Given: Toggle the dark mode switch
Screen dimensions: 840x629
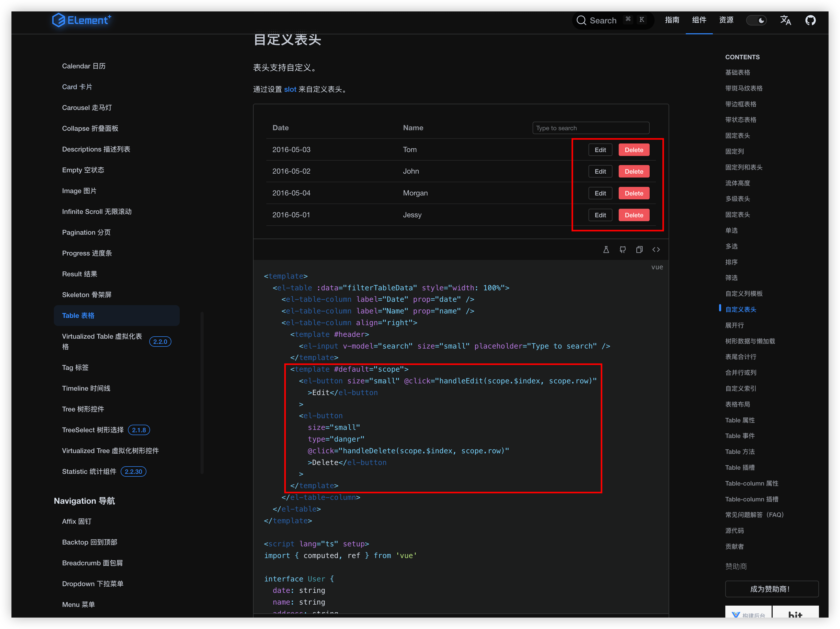Looking at the screenshot, I should click(756, 21).
